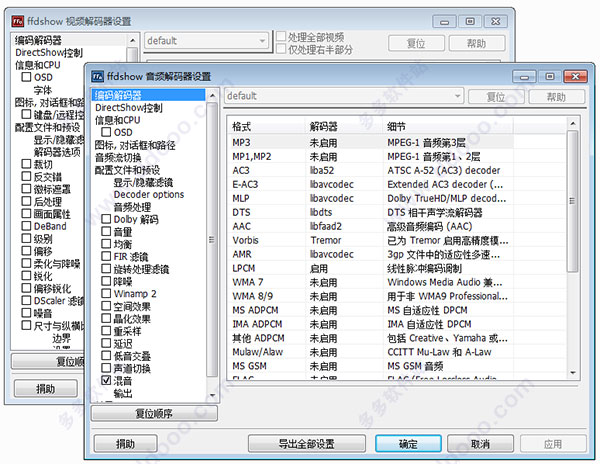Select 输出 item in audio tree
The width and height of the screenshot is (600, 464).
123,393
